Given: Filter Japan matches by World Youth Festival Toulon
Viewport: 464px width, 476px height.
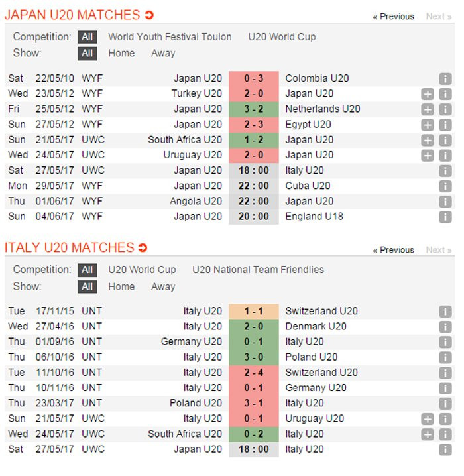Looking at the screenshot, I should point(170,37).
